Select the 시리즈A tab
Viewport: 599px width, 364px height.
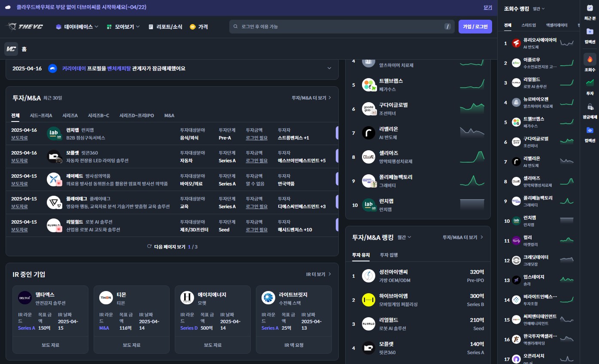click(x=70, y=115)
